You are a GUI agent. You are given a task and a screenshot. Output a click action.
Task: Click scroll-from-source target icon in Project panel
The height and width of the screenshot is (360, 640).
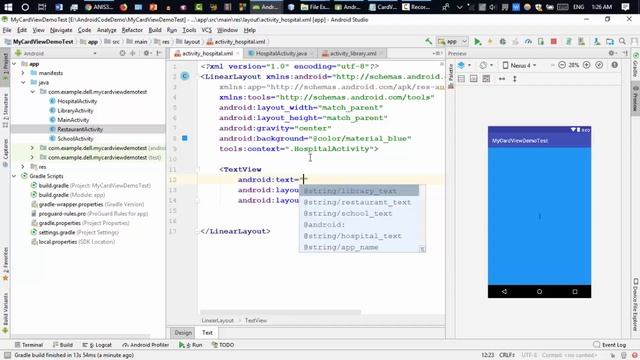coord(122,53)
